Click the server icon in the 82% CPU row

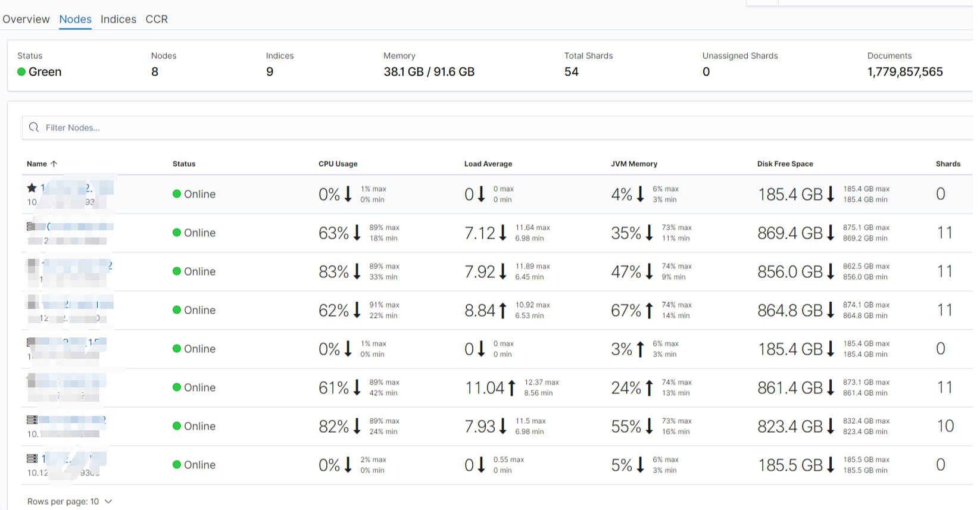click(32, 420)
